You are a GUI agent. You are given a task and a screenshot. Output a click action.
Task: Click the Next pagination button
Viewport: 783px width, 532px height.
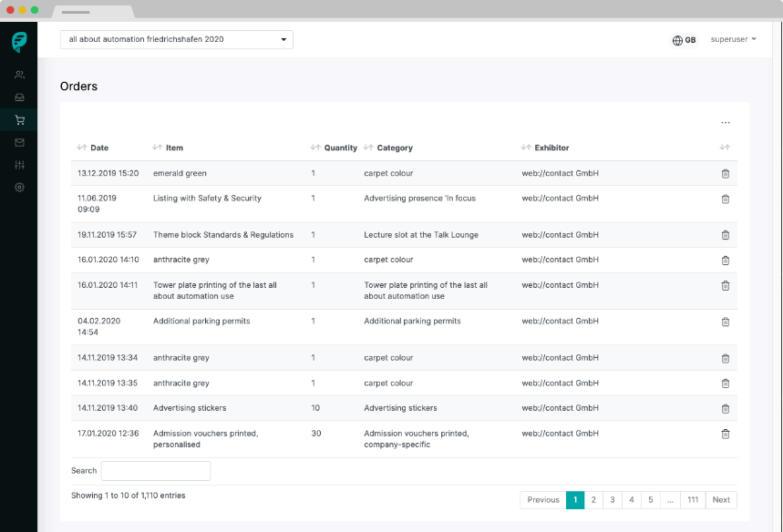721,500
